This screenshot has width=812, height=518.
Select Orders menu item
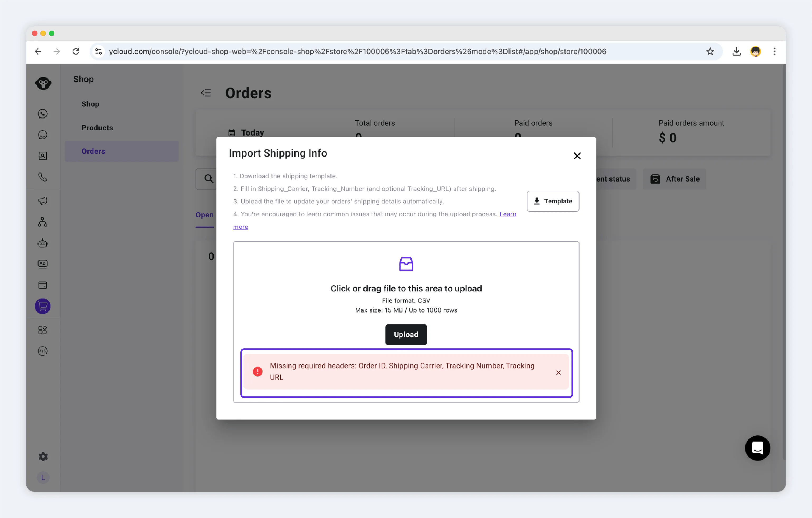click(x=122, y=151)
